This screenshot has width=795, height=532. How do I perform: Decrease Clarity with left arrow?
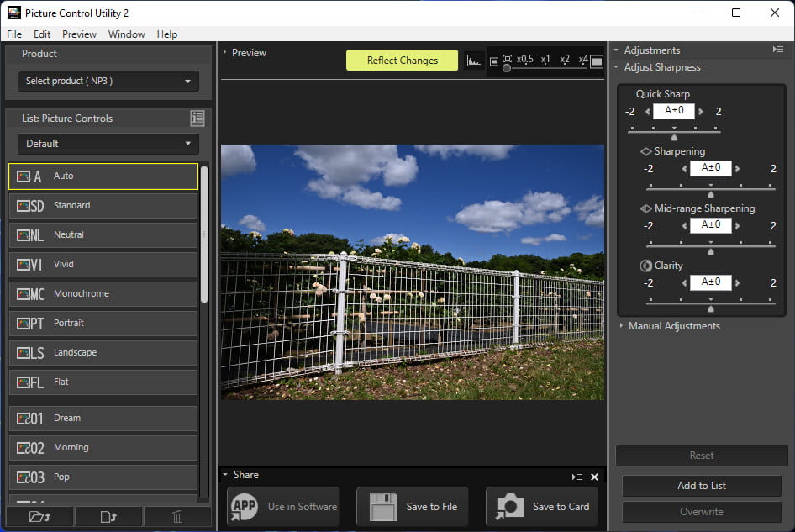coord(684,282)
